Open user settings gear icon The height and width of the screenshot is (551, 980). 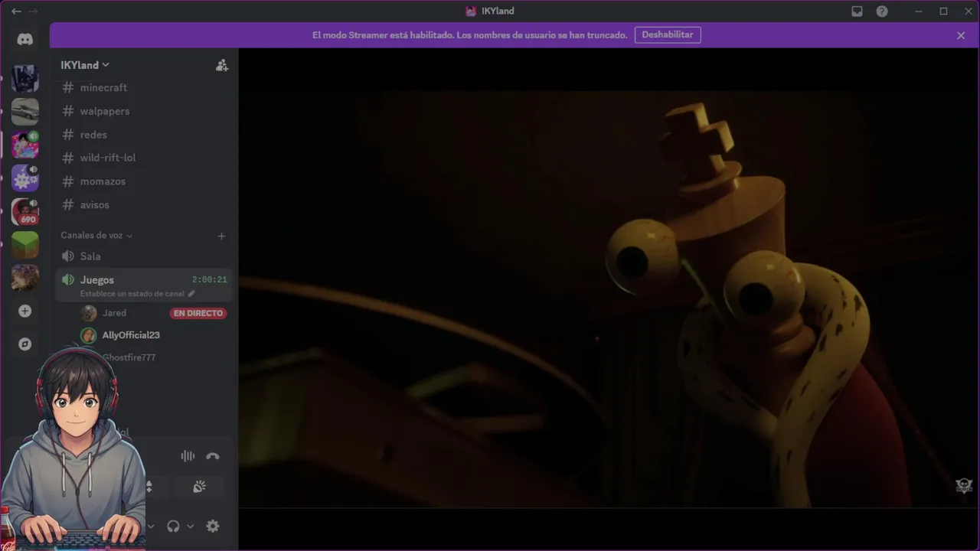[213, 526]
